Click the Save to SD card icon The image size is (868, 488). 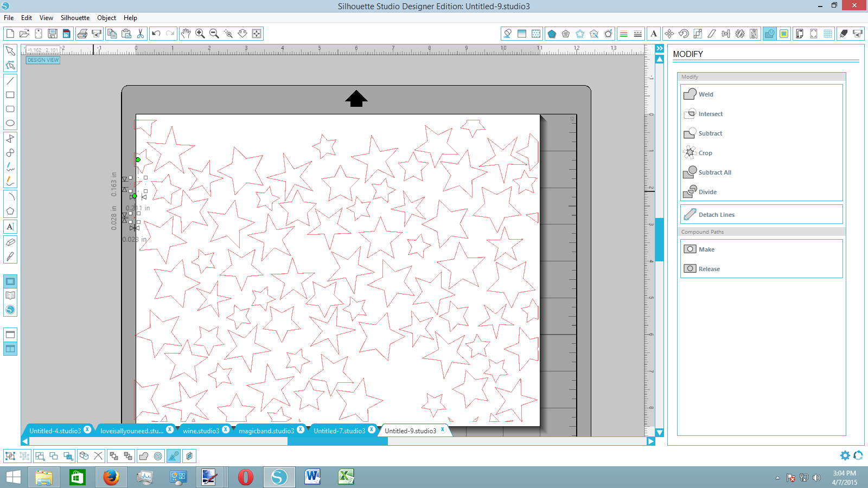tap(67, 34)
